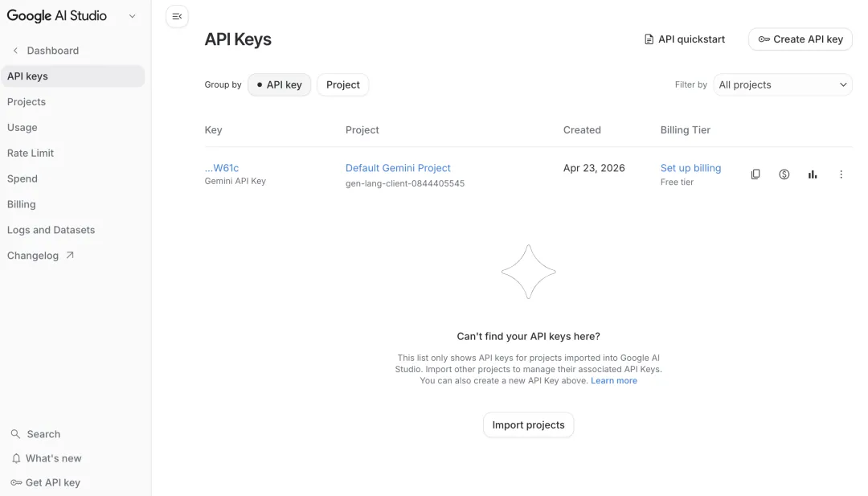The height and width of the screenshot is (496, 868).
Task: Click the search icon in sidebar
Action: [15, 434]
